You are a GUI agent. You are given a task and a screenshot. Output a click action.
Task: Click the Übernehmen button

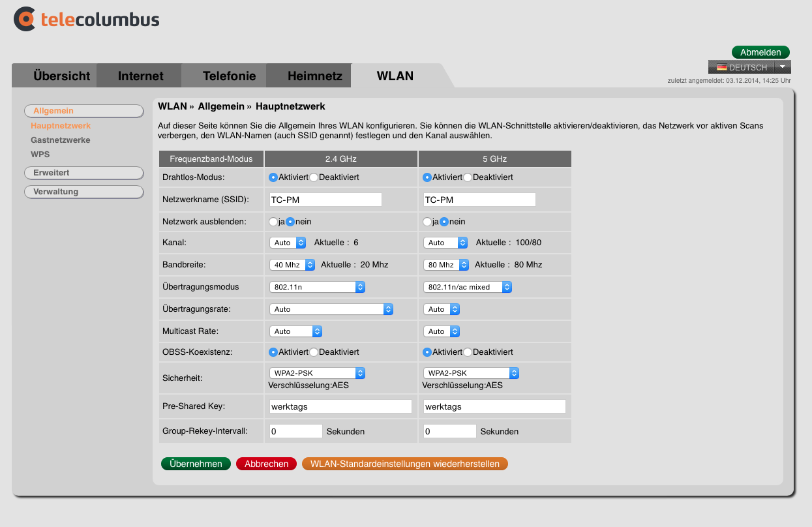pos(196,464)
